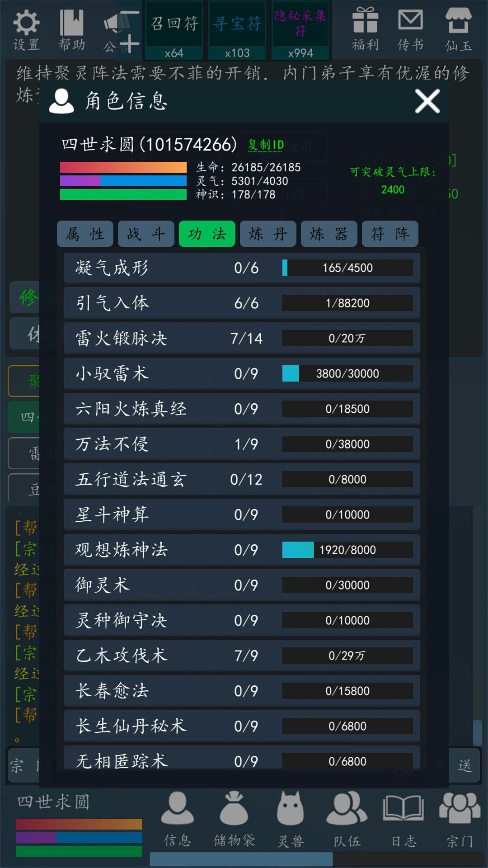Switch to the 炼丹 tab
This screenshot has width=488, height=868.
click(x=268, y=234)
